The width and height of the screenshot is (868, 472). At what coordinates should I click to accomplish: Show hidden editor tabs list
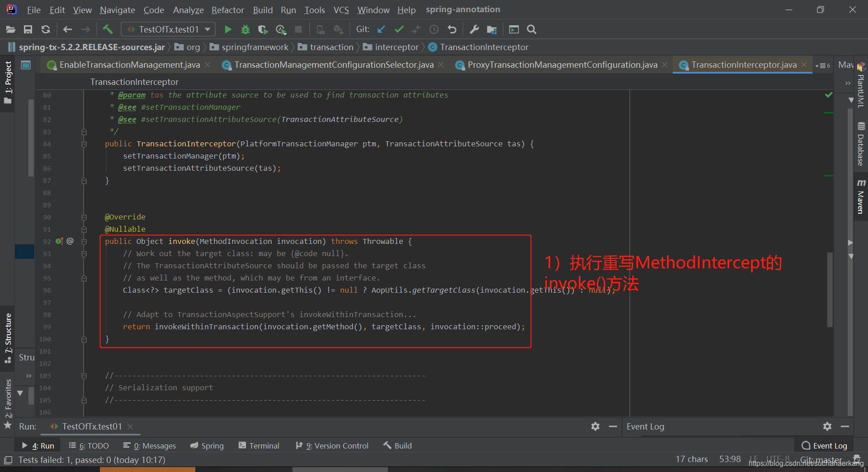(823, 65)
